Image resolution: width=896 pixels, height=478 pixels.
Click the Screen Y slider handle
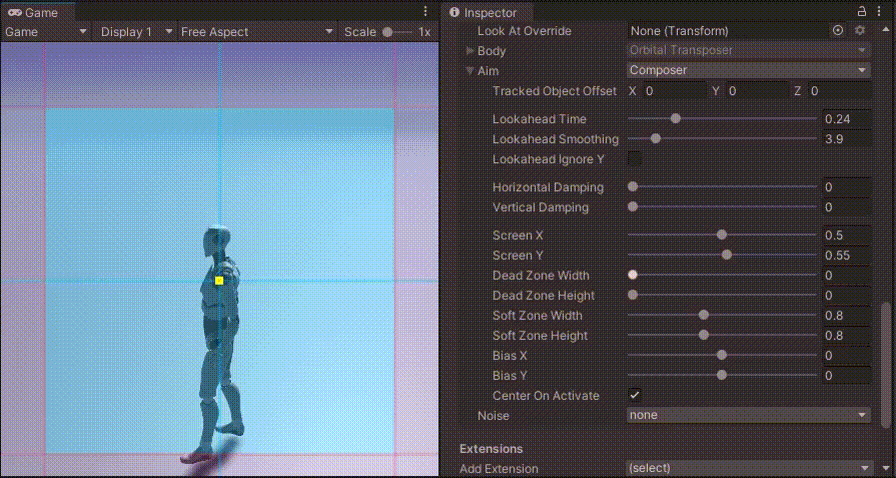pyautogui.click(x=726, y=255)
